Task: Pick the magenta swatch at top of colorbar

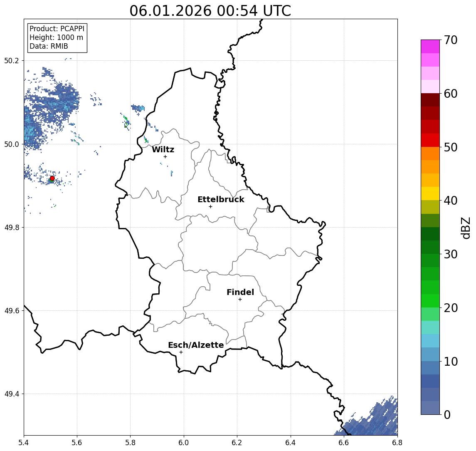Action: pos(430,47)
